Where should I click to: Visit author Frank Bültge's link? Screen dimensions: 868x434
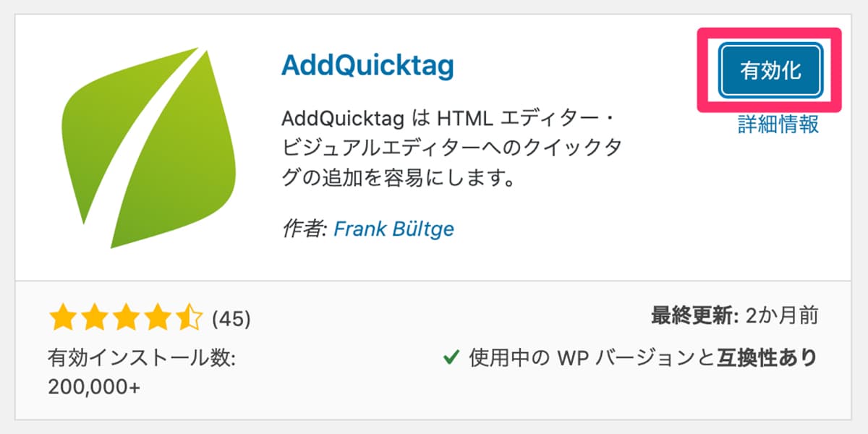click(x=393, y=229)
